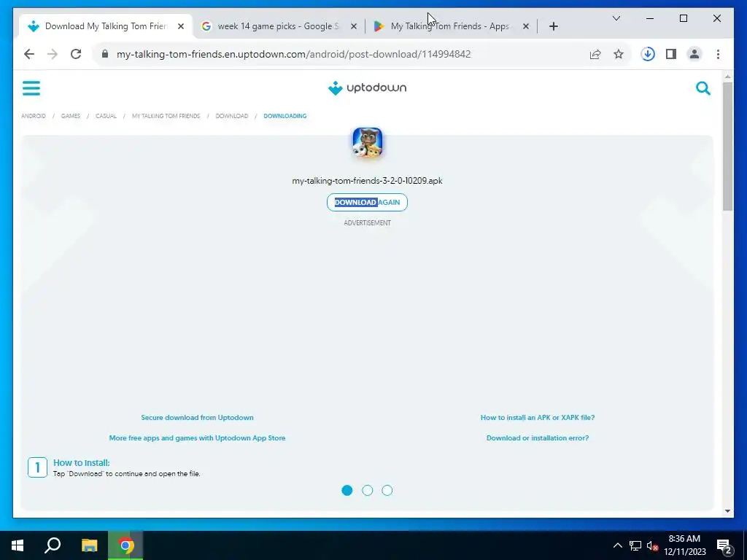This screenshot has height=560, width=747.
Task: Click the apk filename text
Action: (368, 181)
